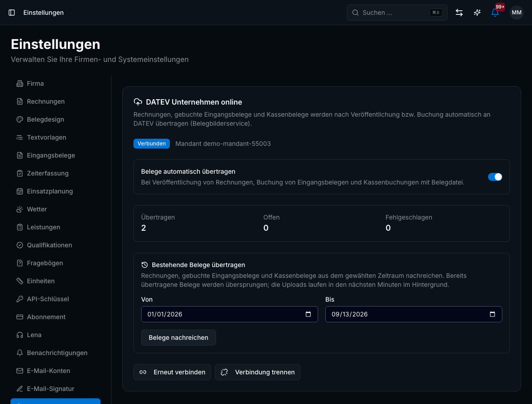Click the Firma building icon
532x404 pixels.
tap(20, 83)
